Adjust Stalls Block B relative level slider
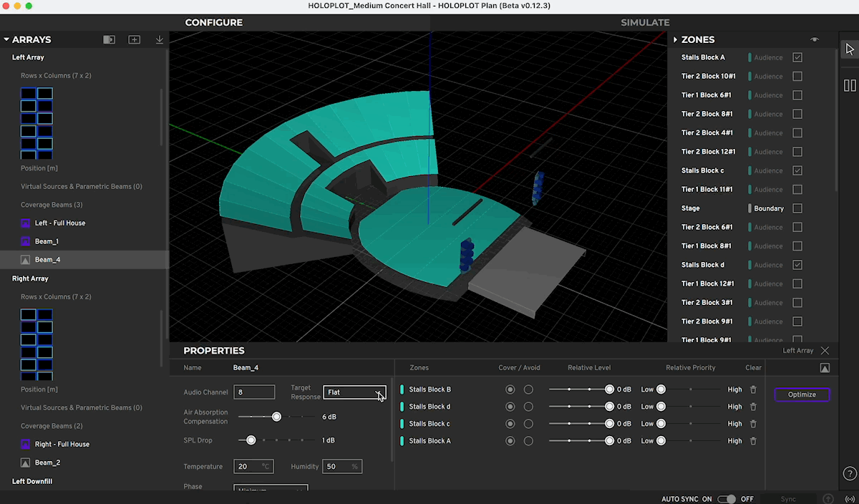859x504 pixels. [x=609, y=389]
